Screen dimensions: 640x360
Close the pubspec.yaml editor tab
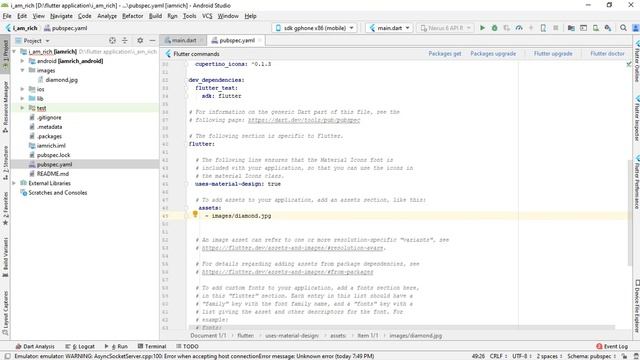259,40
